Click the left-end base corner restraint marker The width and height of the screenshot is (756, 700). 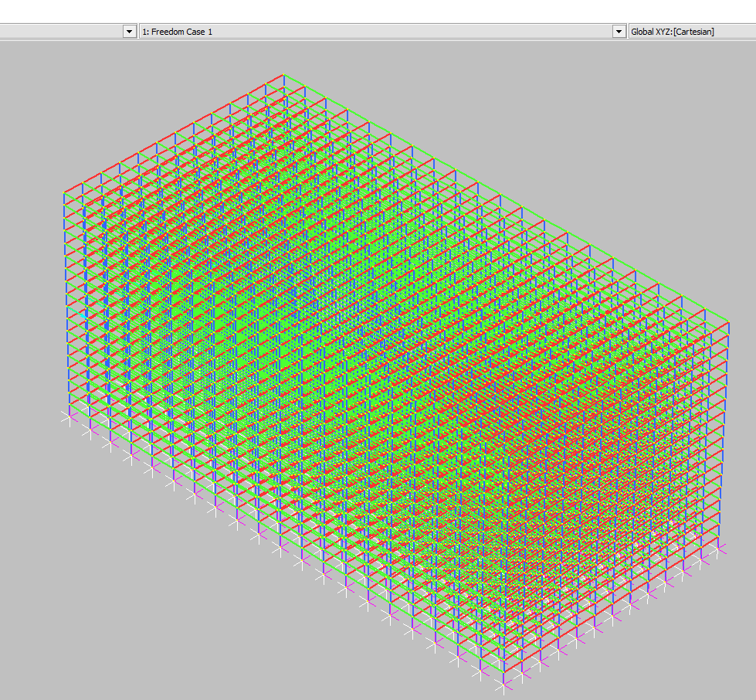66,416
